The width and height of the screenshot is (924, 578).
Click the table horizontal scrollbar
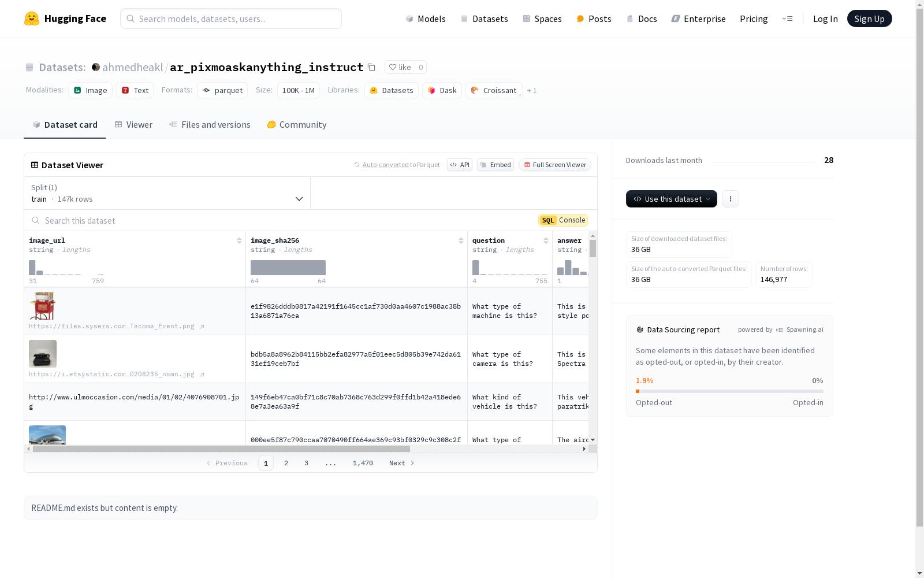pyautogui.click(x=221, y=449)
